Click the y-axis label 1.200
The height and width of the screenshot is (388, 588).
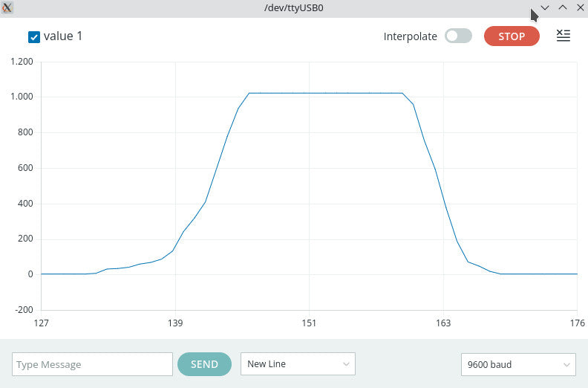[x=22, y=62]
